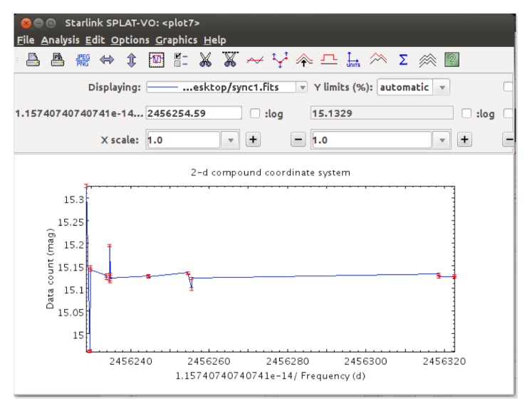Click the first scissors cut-region icon
The image size is (532, 413).
point(205,60)
